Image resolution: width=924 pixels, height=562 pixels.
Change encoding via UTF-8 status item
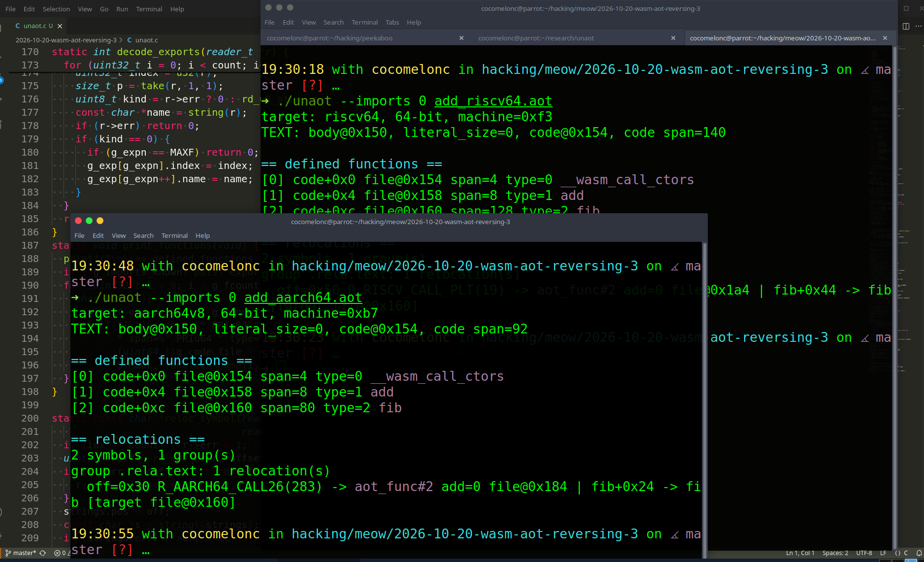pos(864,553)
